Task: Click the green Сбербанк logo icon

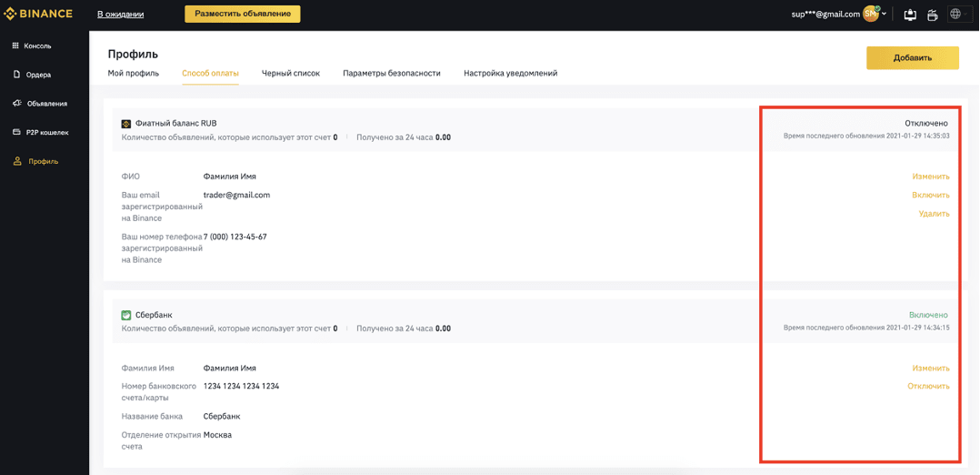Action: [125, 316]
